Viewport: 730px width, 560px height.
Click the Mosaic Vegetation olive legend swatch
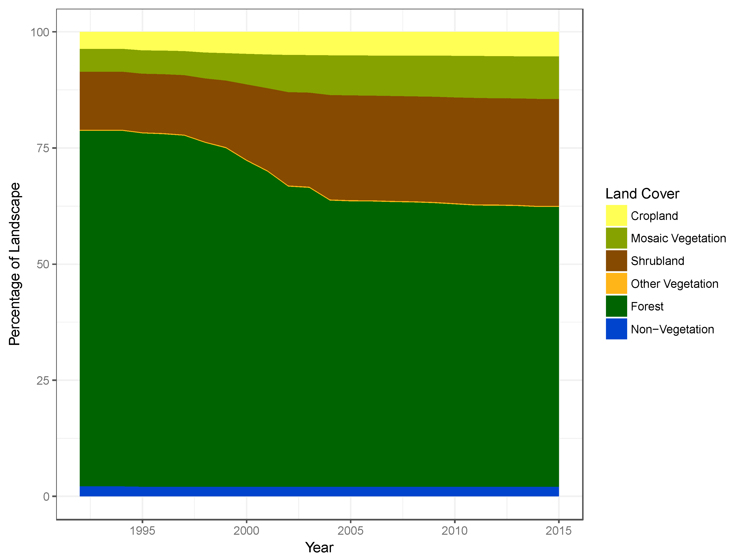coord(616,238)
